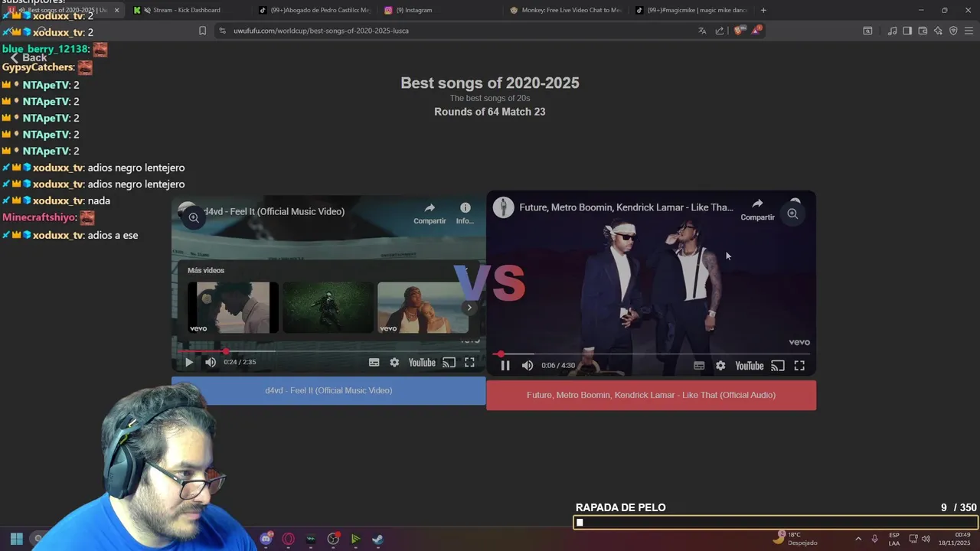Pause the Like That video
The image size is (980, 551).
pos(505,366)
